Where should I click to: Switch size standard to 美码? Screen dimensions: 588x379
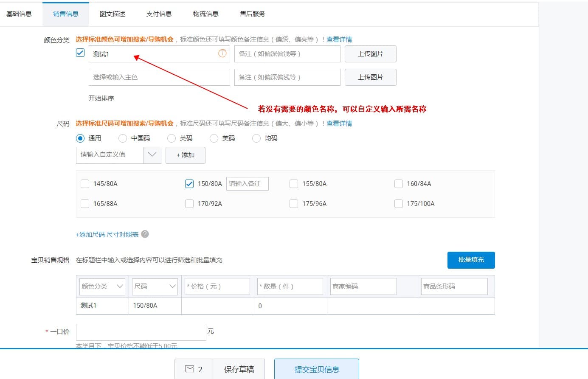tap(214, 138)
